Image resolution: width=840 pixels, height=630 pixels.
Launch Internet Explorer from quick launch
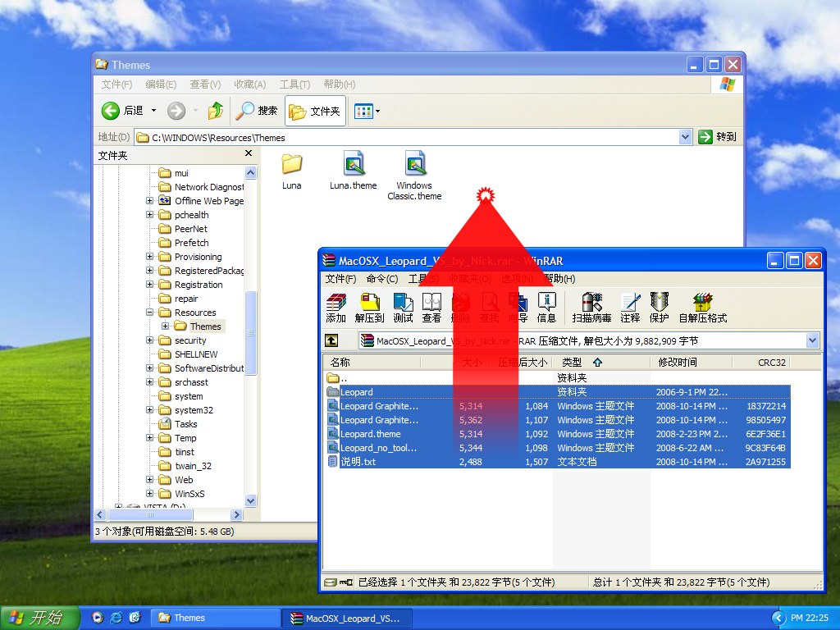(116, 618)
